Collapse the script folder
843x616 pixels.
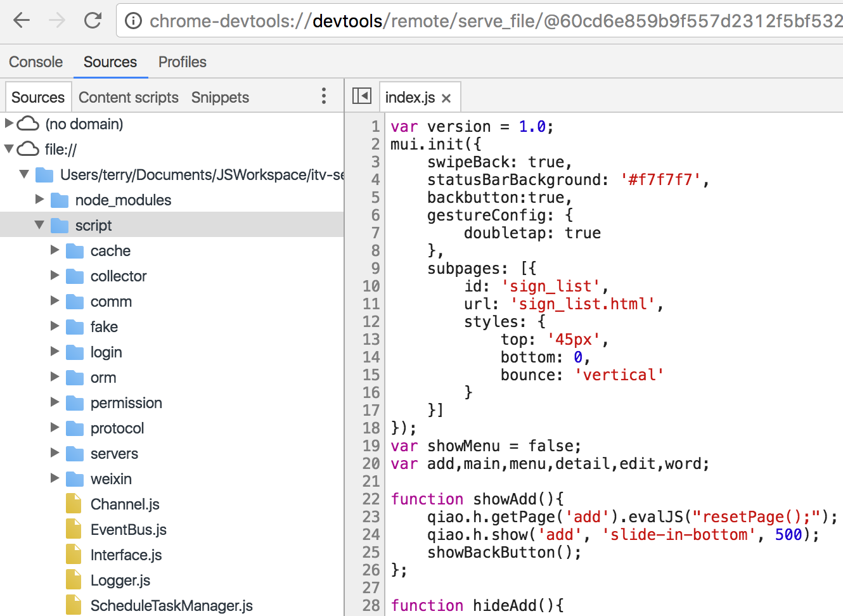pos(39,225)
